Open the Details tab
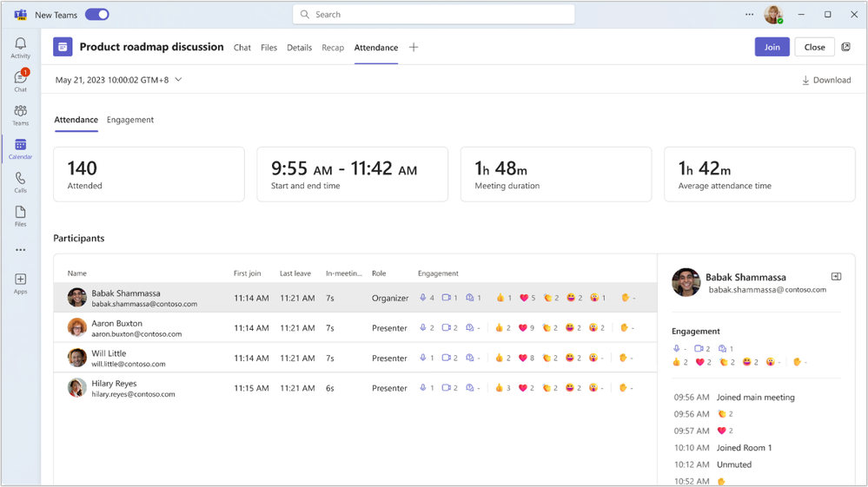 (x=300, y=48)
